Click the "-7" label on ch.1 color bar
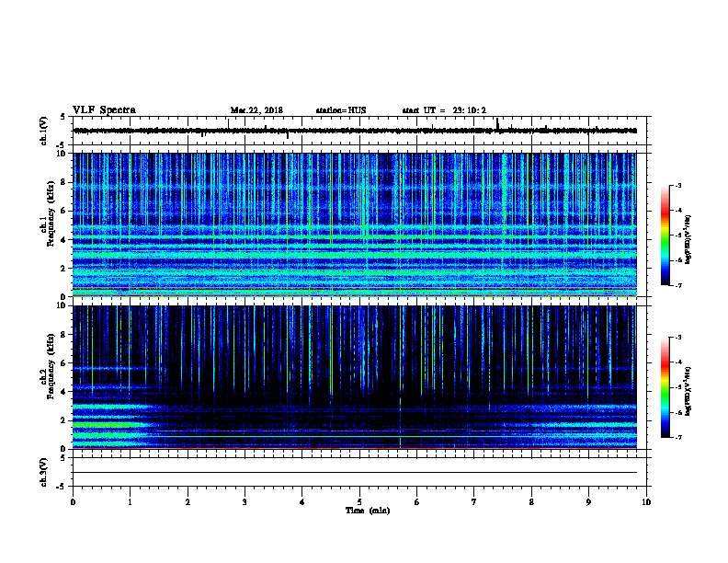 (677, 285)
